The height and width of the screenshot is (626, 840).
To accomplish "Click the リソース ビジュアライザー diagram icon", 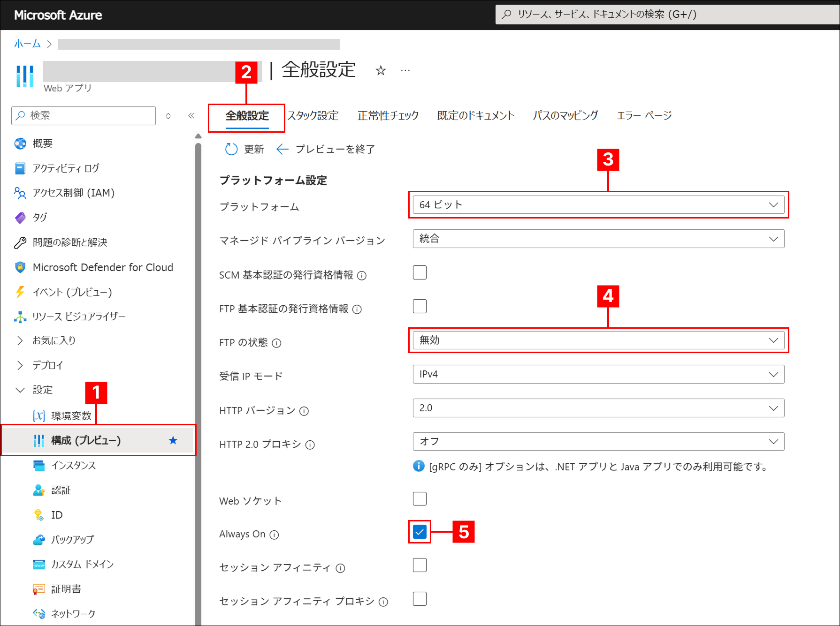I will (x=20, y=317).
